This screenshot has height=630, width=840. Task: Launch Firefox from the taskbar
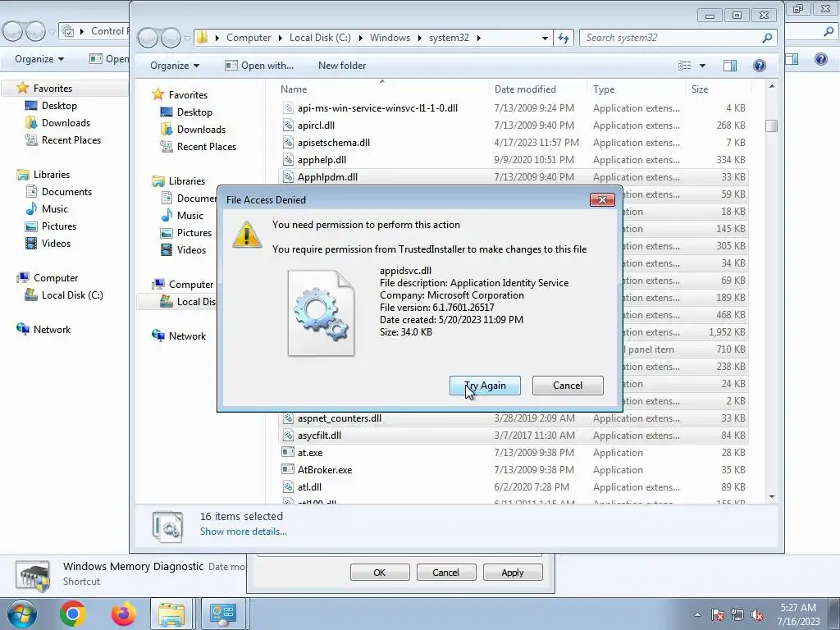[124, 614]
